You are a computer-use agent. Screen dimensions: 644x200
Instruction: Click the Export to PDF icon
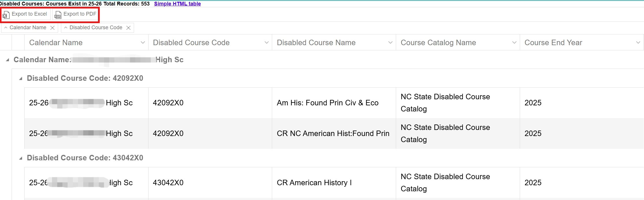click(x=58, y=14)
